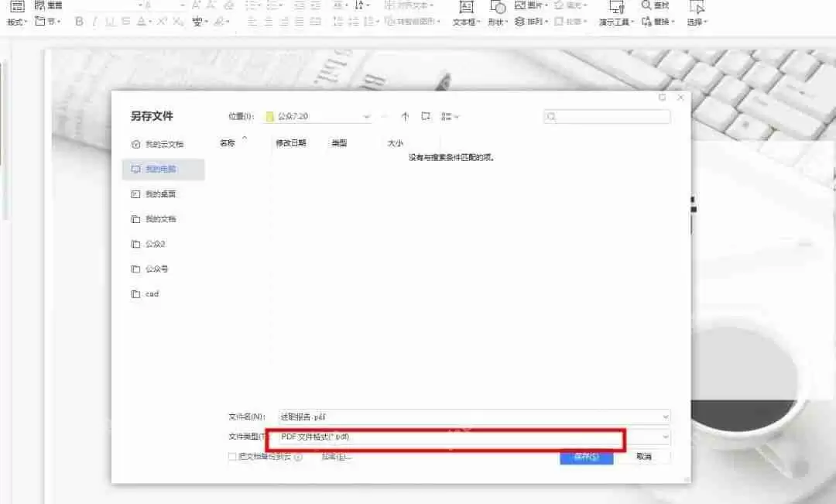Open the 演示工具 presentation tools
The image size is (836, 504).
pos(614,22)
